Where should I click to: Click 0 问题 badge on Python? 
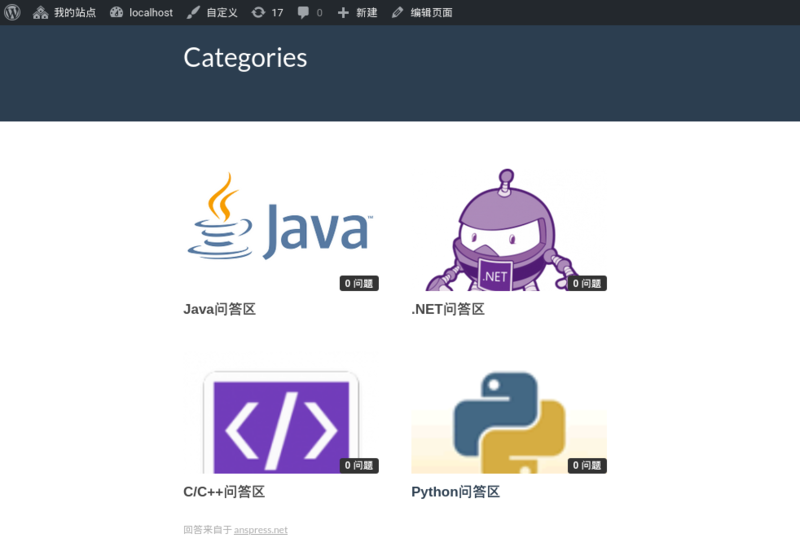[x=587, y=465]
